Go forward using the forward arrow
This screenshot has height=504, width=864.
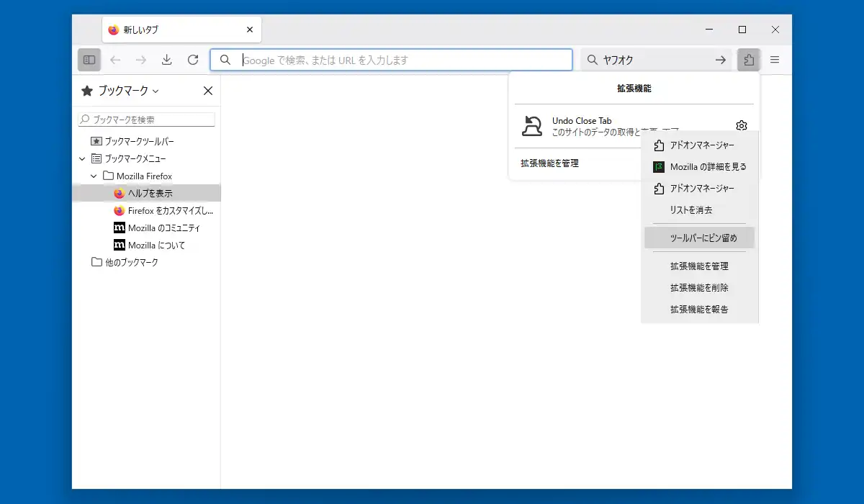click(x=141, y=60)
